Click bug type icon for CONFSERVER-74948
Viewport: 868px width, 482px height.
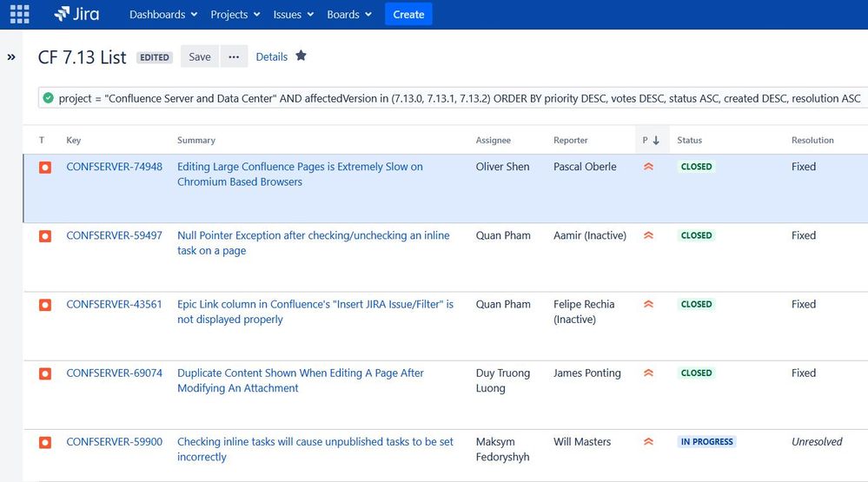click(x=45, y=167)
